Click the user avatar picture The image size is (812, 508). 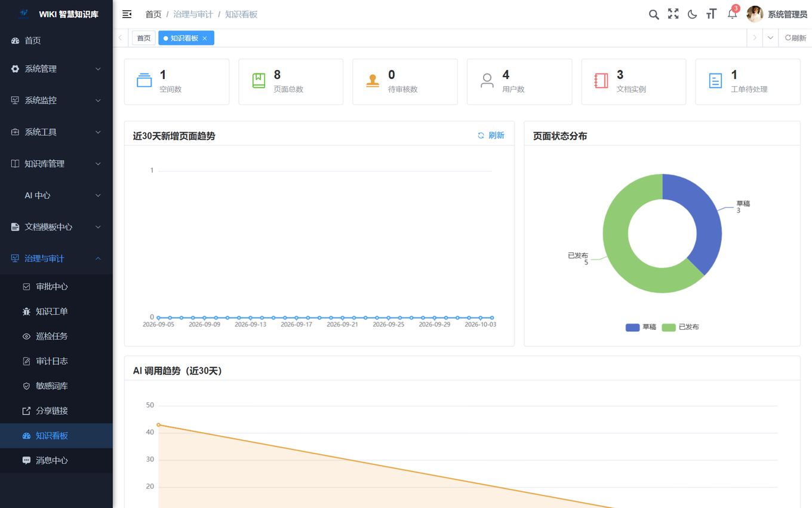coord(755,14)
